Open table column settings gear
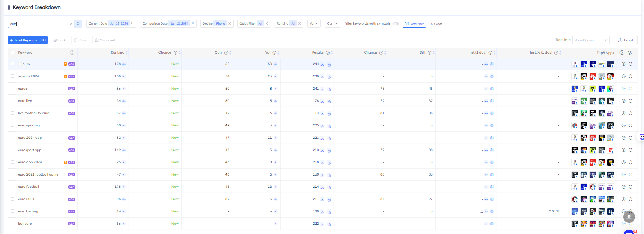 coord(629,52)
